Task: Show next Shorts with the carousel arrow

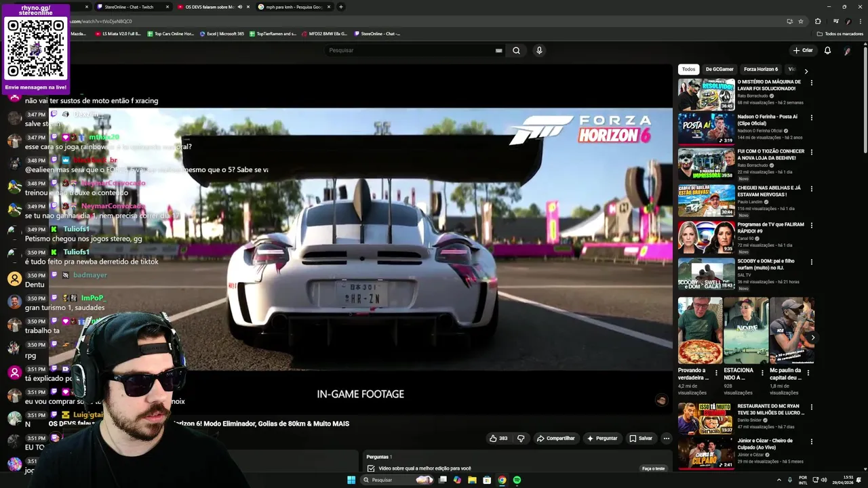Action: tap(812, 338)
